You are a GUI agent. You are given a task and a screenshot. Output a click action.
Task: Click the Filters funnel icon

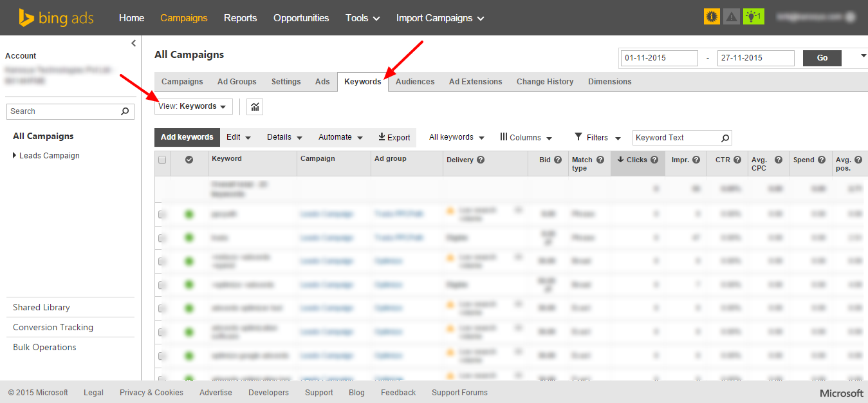[x=578, y=136]
